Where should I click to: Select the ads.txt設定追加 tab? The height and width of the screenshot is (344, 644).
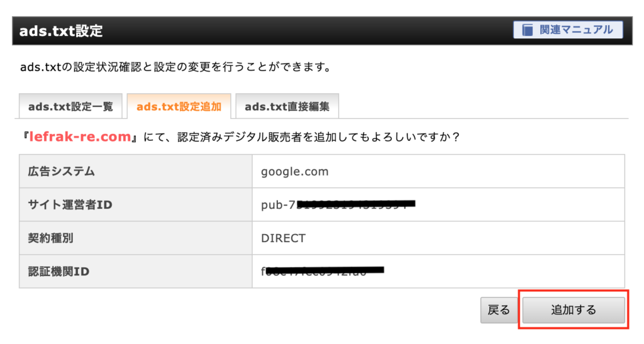(x=179, y=107)
